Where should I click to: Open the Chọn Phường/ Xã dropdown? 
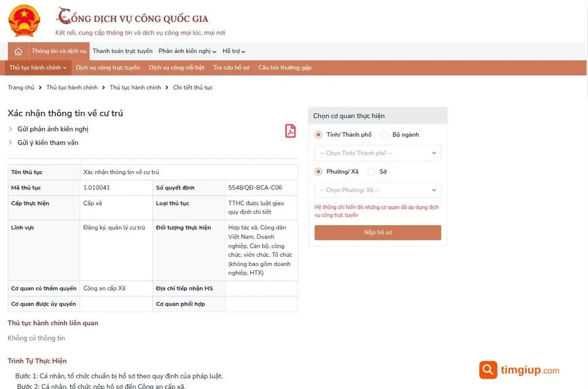tap(377, 190)
